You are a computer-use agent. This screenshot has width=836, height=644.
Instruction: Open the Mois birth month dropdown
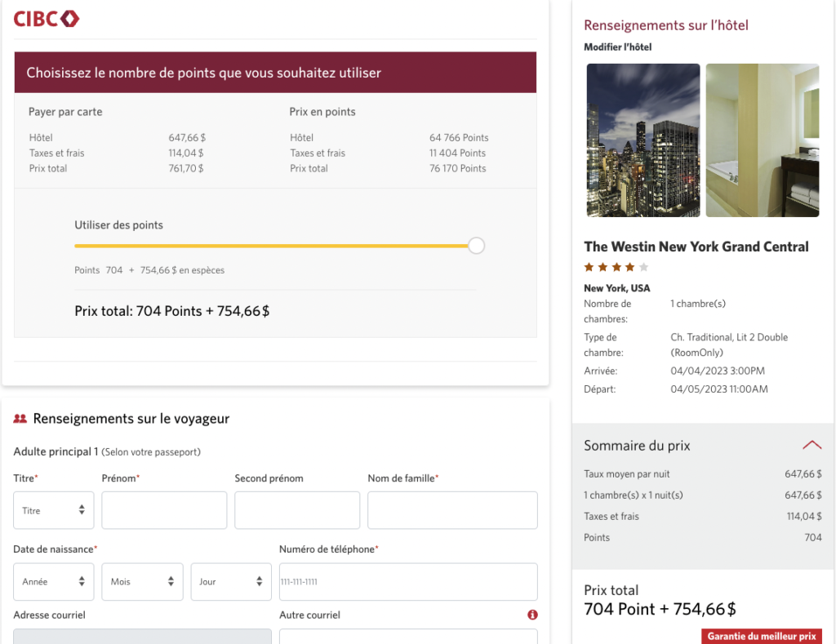[x=142, y=582]
